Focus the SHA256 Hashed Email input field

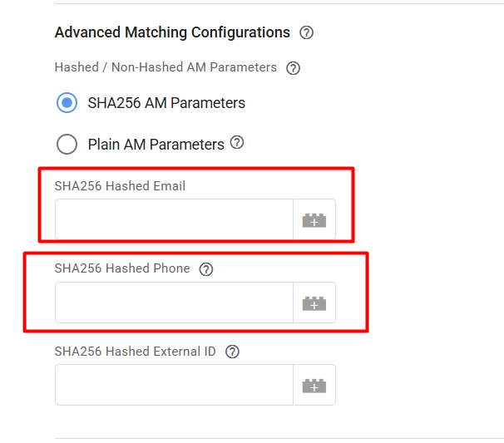point(174,220)
